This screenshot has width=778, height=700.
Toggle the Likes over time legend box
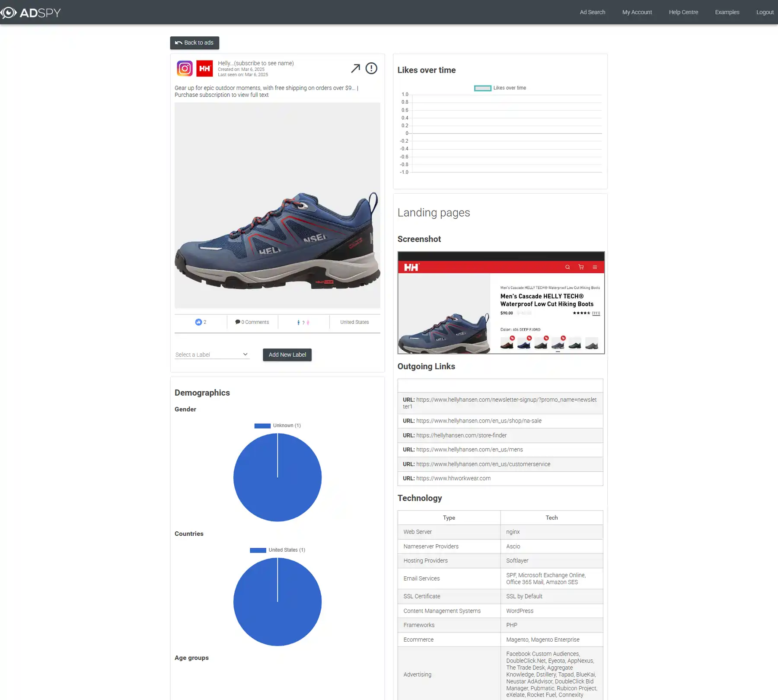(x=482, y=88)
